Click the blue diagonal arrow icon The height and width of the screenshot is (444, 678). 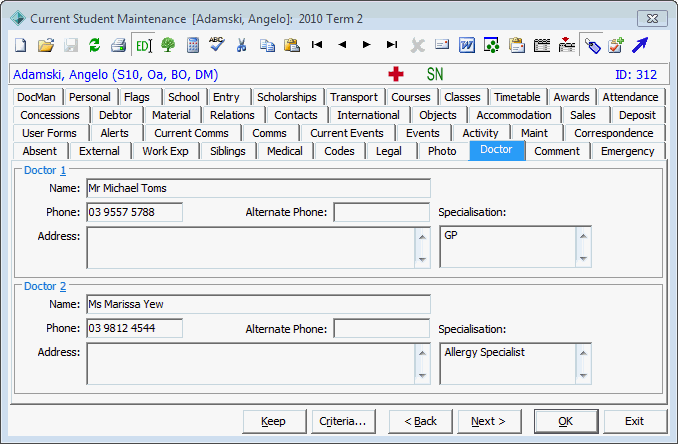(x=640, y=45)
